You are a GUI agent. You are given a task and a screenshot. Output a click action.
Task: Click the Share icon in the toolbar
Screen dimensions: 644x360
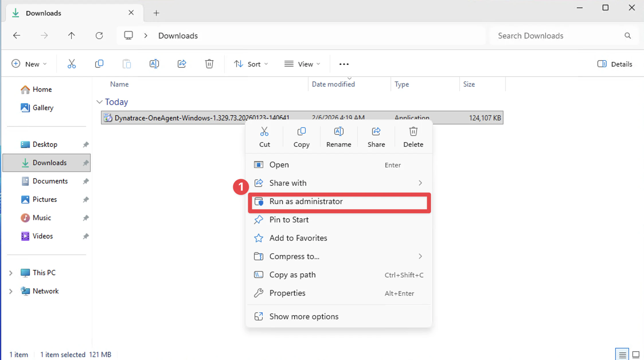pos(182,64)
